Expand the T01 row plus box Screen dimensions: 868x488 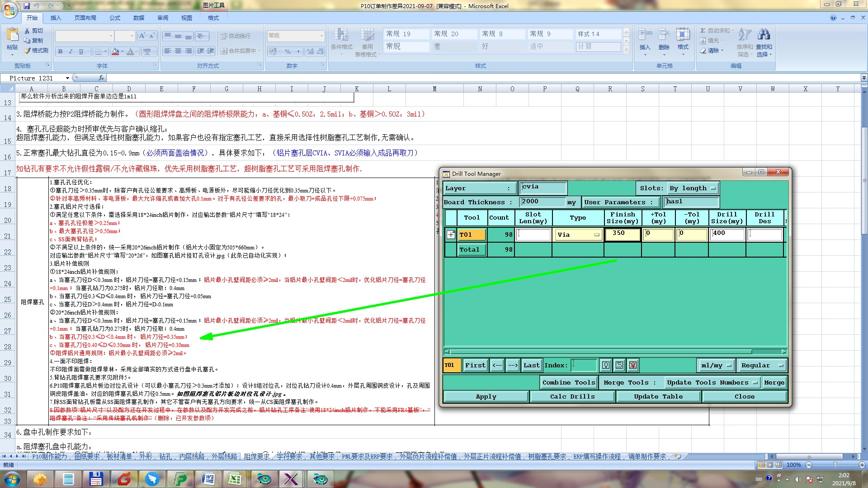coord(451,235)
